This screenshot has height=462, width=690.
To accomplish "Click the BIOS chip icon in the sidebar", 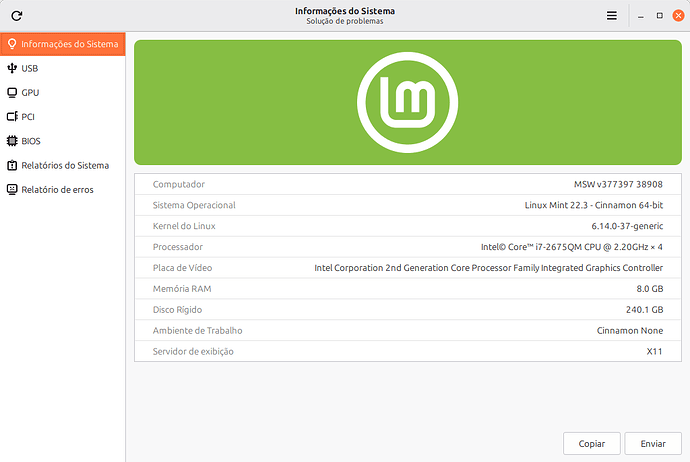I will (12, 141).
